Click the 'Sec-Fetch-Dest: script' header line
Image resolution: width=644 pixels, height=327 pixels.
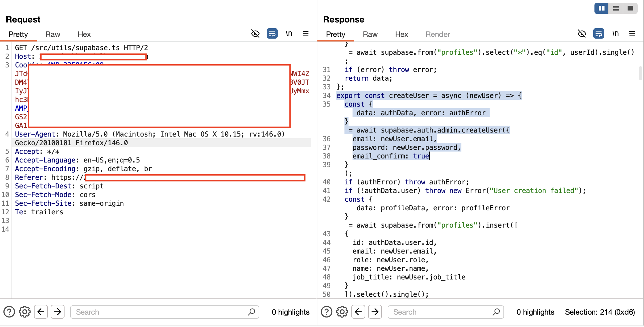tap(59, 186)
